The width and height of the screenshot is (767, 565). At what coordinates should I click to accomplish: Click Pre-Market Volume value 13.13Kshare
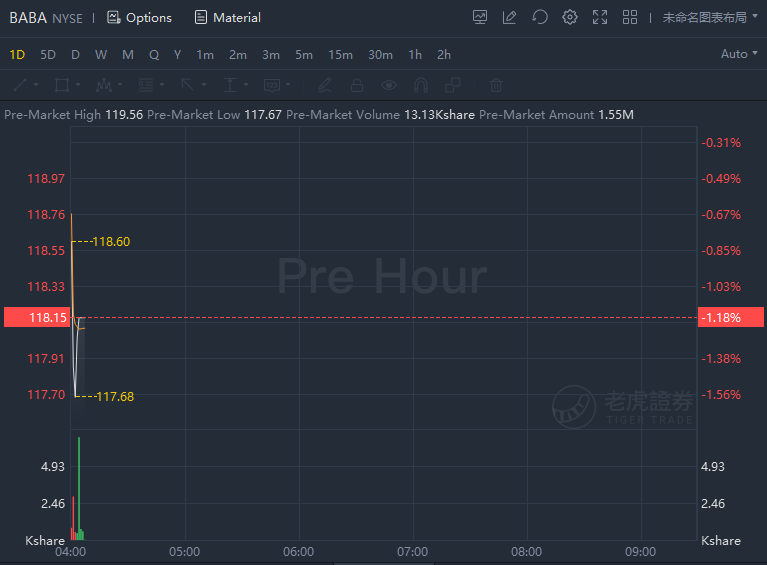click(x=439, y=115)
